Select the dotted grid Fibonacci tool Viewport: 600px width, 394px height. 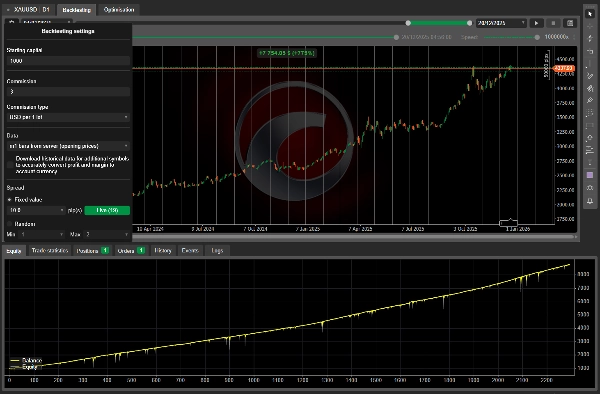click(x=590, y=113)
